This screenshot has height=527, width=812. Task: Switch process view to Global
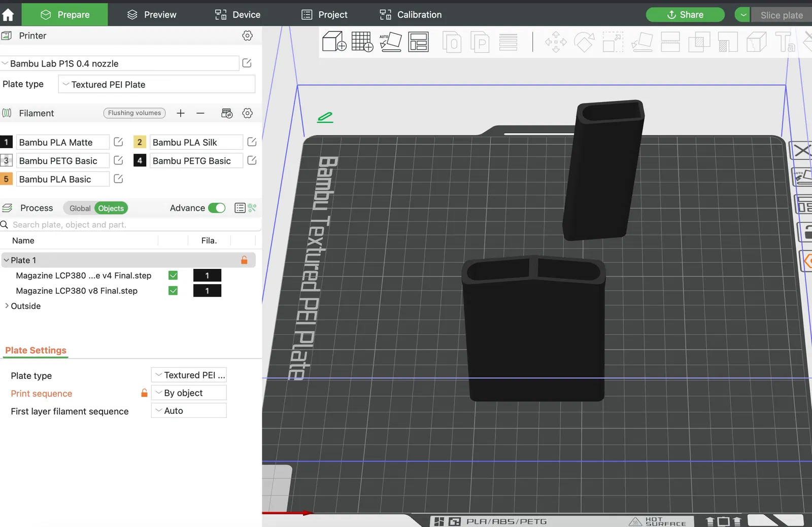tap(80, 208)
